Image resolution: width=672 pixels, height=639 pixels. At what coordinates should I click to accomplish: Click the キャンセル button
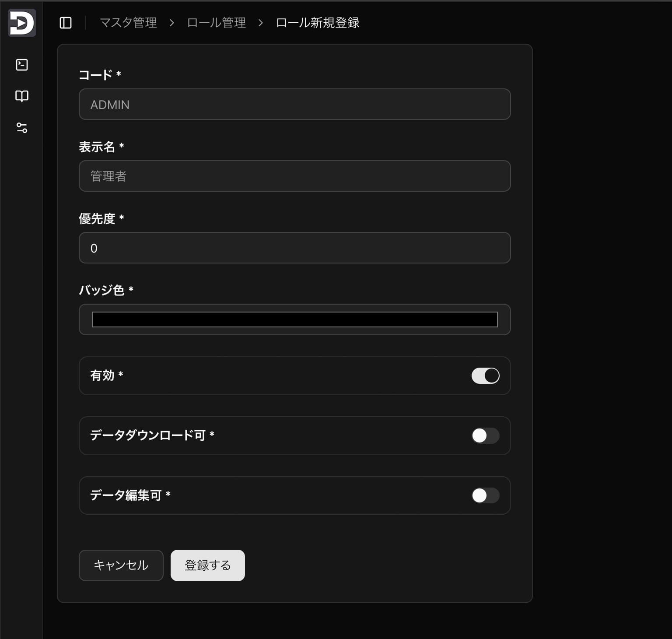(x=121, y=565)
